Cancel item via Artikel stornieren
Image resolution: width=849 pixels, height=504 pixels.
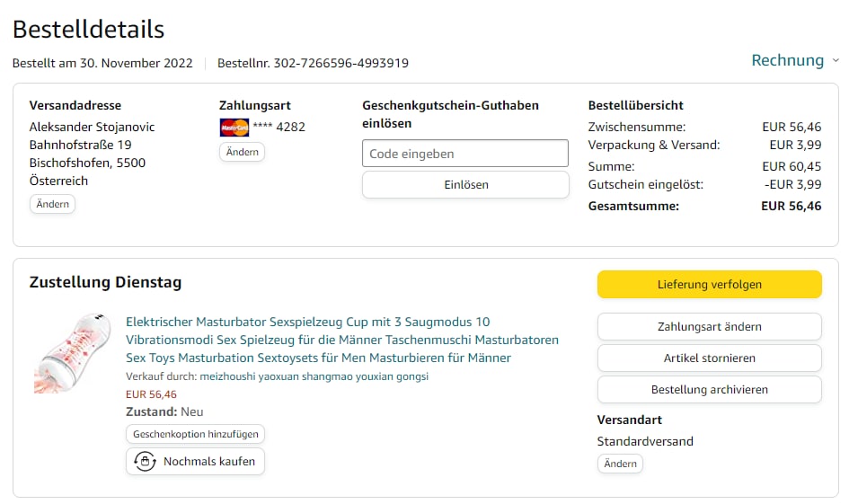[x=709, y=358]
